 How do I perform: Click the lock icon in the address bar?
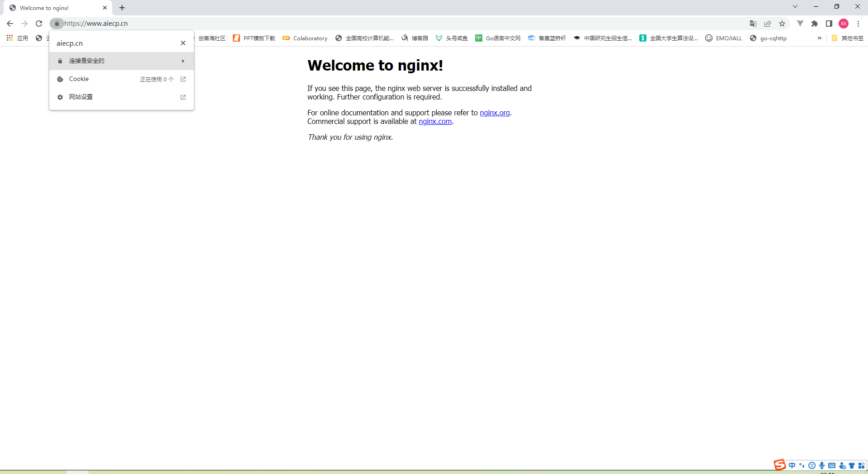[57, 24]
